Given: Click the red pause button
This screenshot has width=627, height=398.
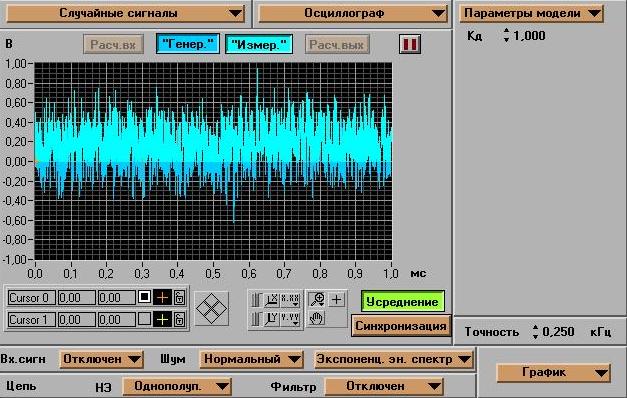Looking at the screenshot, I should (x=410, y=44).
